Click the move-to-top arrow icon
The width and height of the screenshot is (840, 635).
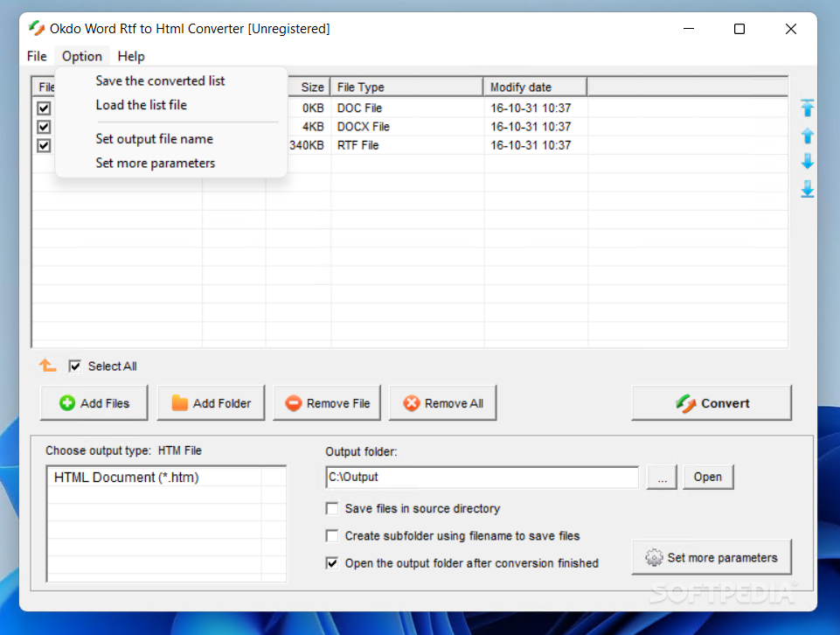click(808, 108)
